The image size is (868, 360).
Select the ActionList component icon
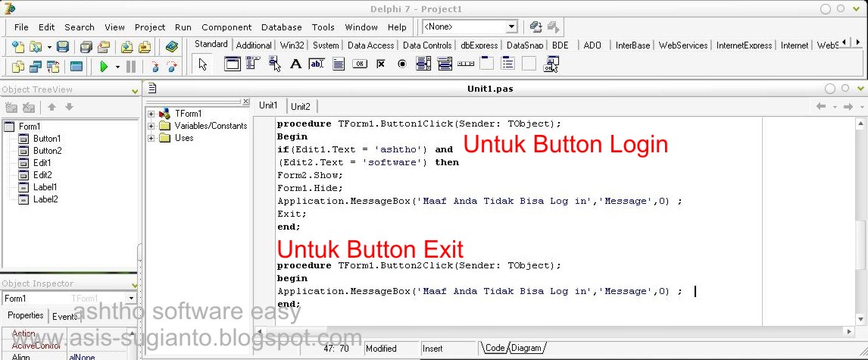pos(551,64)
